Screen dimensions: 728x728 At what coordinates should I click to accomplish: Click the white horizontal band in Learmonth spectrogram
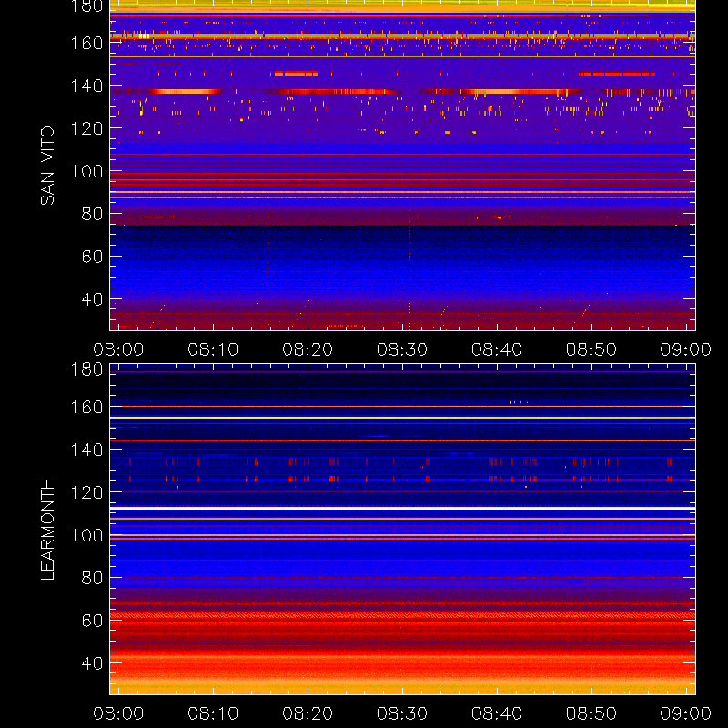402,509
